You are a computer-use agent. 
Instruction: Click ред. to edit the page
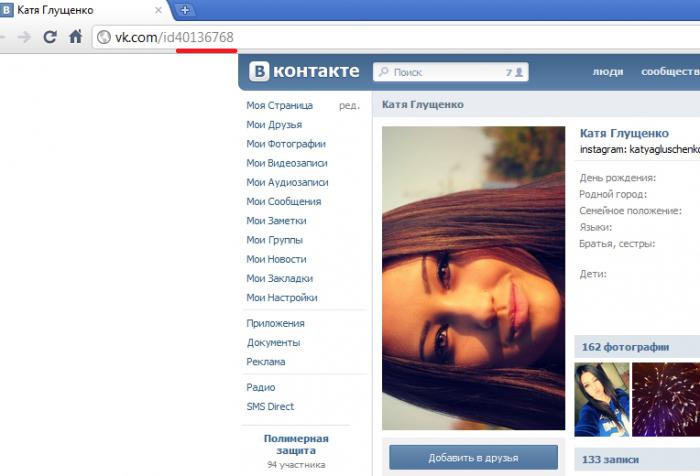click(x=349, y=105)
